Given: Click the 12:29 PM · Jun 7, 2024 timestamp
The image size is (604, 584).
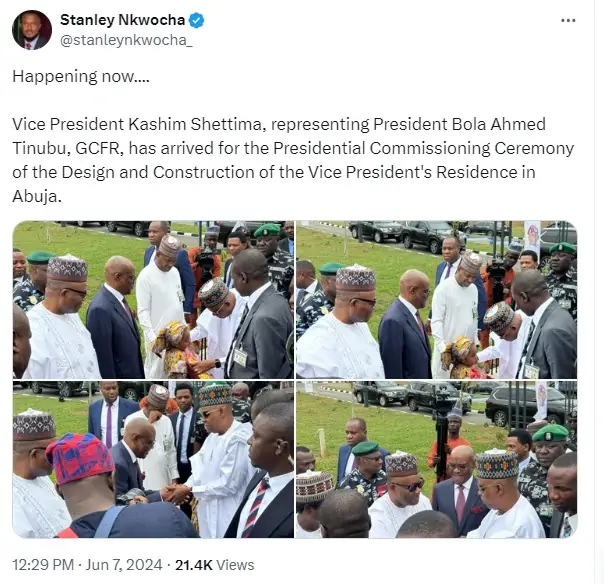Looking at the screenshot, I should point(87,565).
